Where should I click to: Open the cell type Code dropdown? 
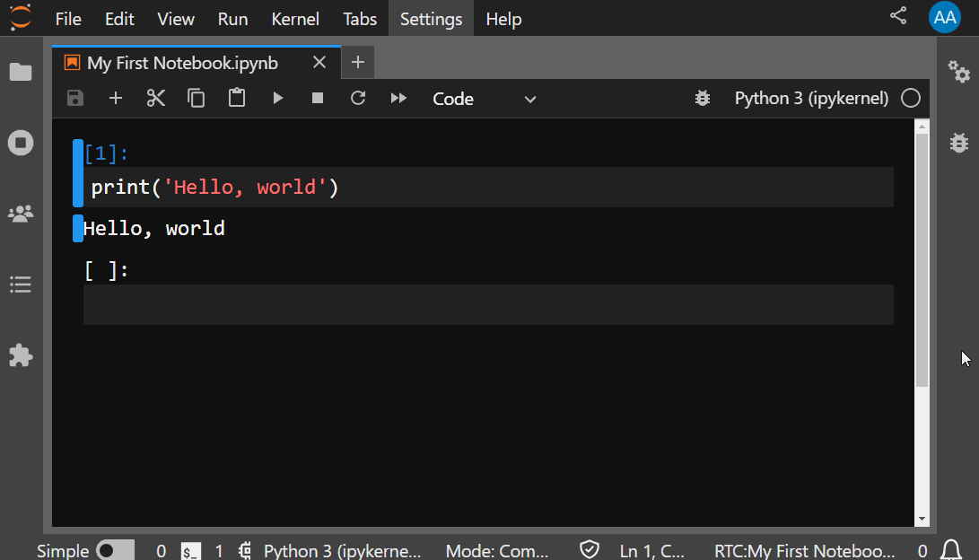(x=484, y=99)
